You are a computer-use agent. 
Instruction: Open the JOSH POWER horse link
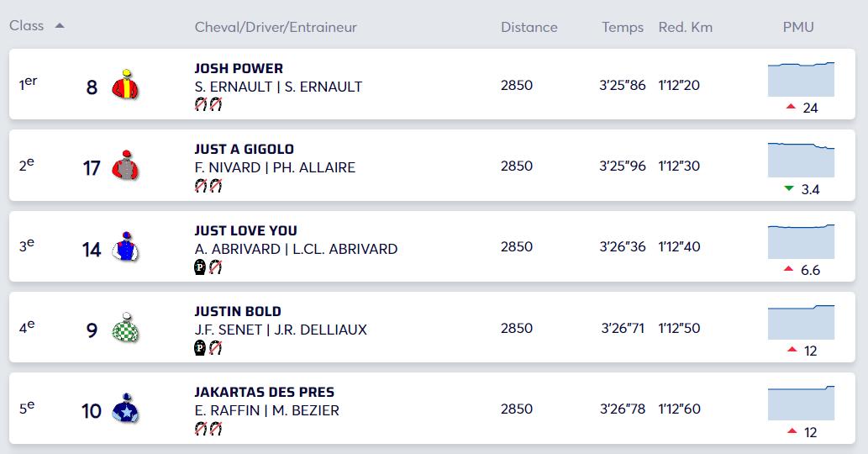click(x=239, y=69)
